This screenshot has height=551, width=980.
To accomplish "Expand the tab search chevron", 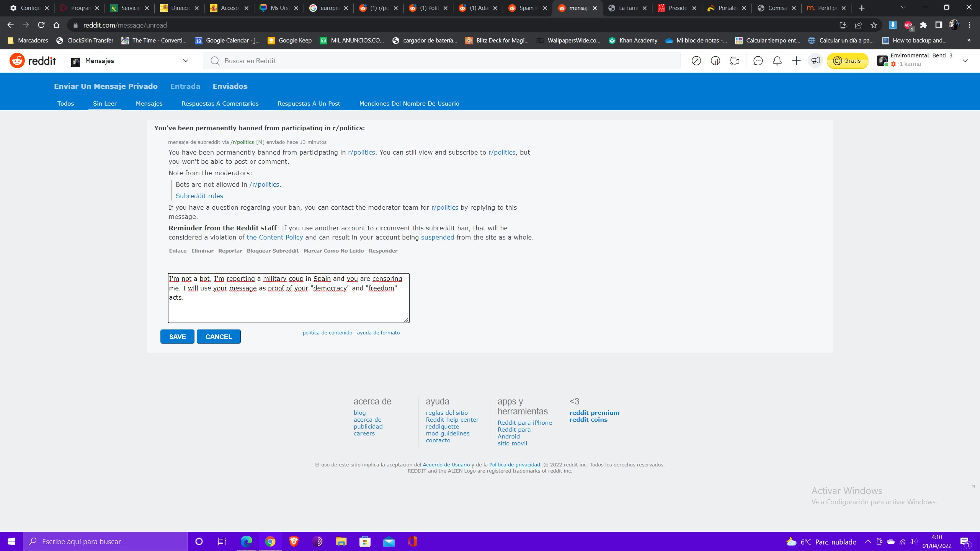I will [903, 8].
